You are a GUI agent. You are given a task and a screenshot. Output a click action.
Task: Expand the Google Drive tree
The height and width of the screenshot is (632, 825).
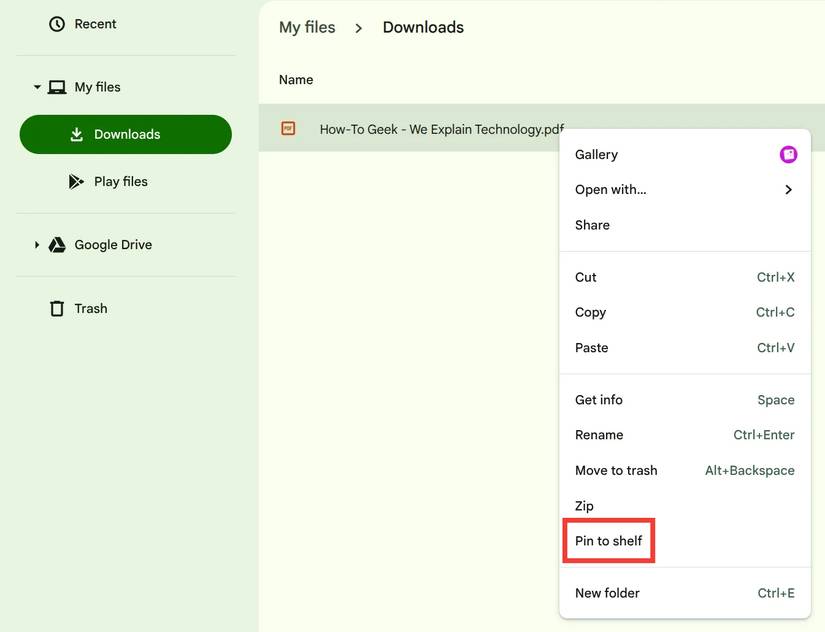click(37, 244)
